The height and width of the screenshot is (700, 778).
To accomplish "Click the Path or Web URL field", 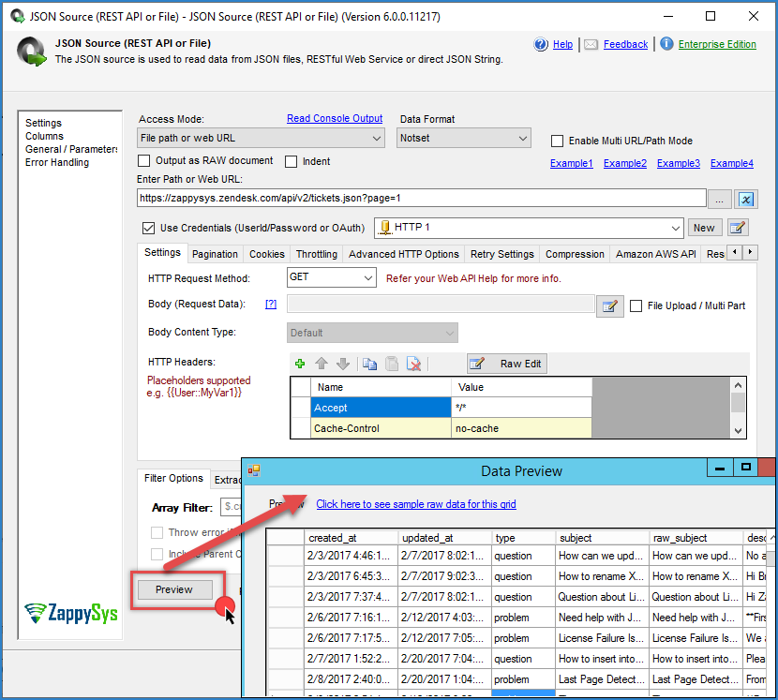I will pos(420,199).
